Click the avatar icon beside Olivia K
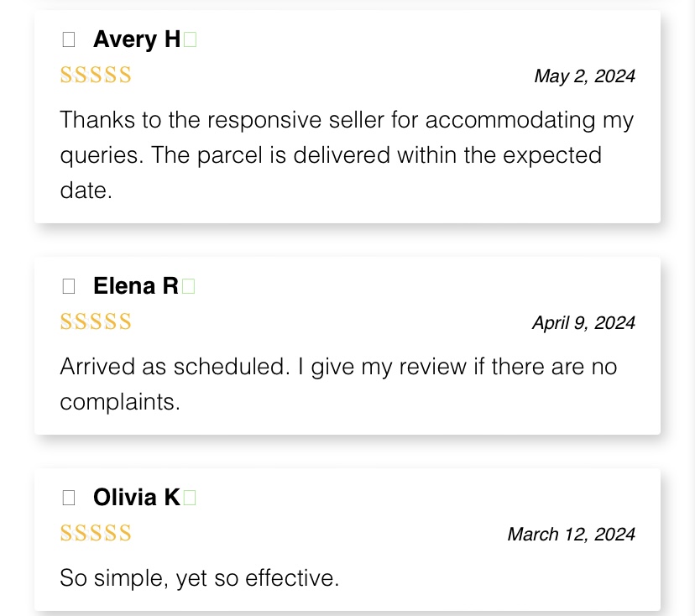 69,498
